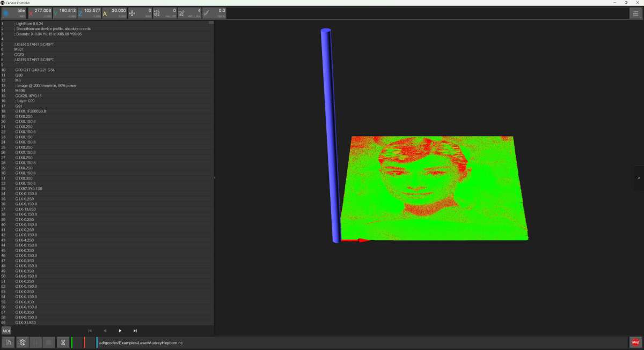Open the hamburger menu in top-right corner

tap(635, 14)
